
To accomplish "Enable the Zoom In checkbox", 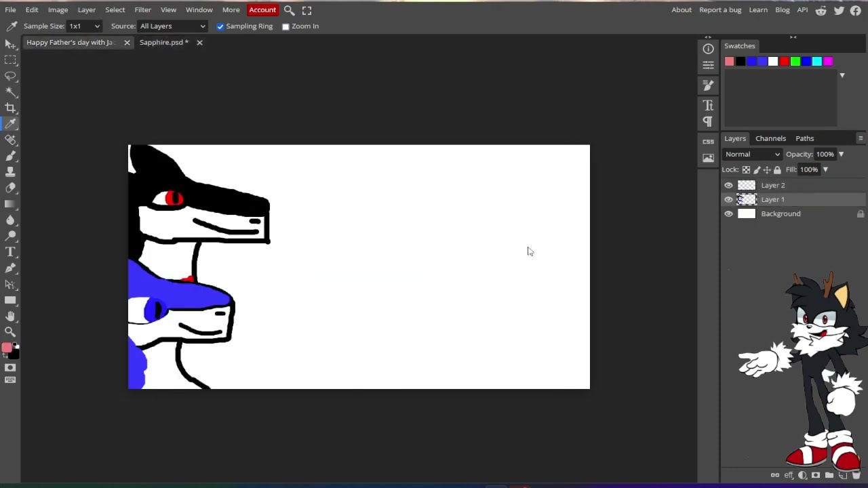I will click(285, 26).
